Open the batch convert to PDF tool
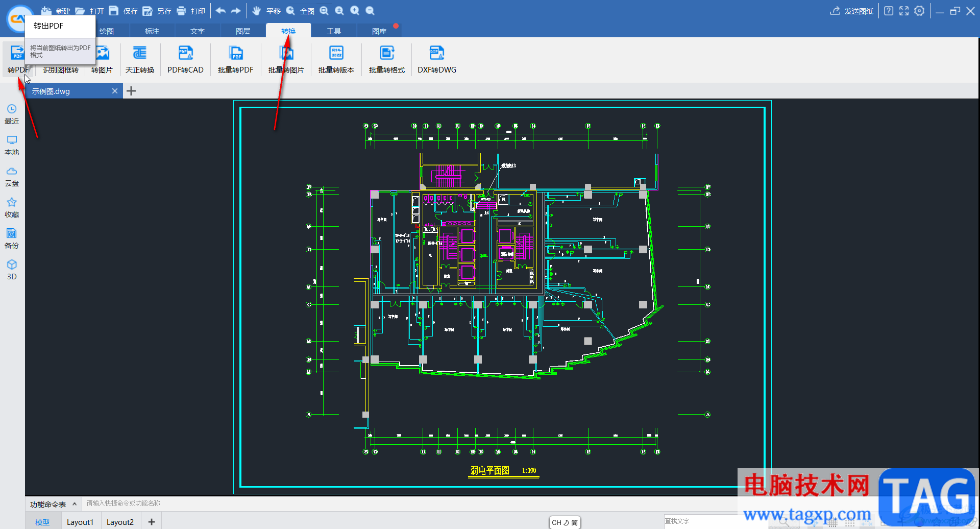 click(235, 54)
